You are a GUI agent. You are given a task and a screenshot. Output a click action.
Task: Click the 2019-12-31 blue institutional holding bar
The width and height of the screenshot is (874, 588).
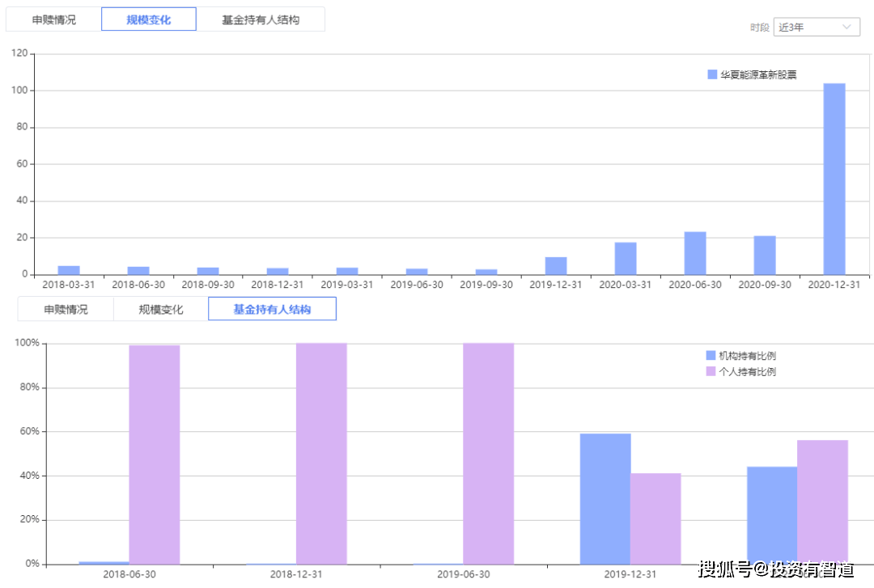click(x=605, y=499)
